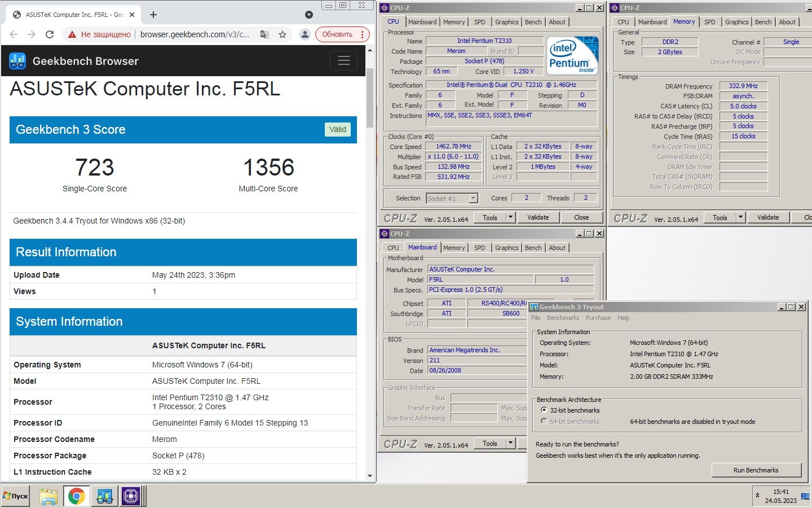The width and height of the screenshot is (812, 508).
Task: Click the Valid badge on Geekbench score
Action: [x=338, y=129]
